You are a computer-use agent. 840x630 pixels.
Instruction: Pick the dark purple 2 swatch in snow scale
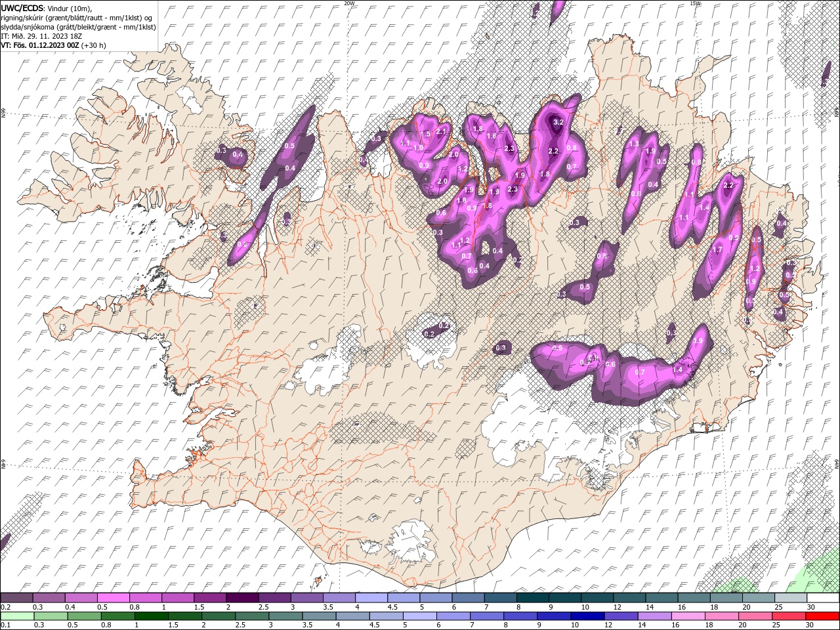coord(241,598)
